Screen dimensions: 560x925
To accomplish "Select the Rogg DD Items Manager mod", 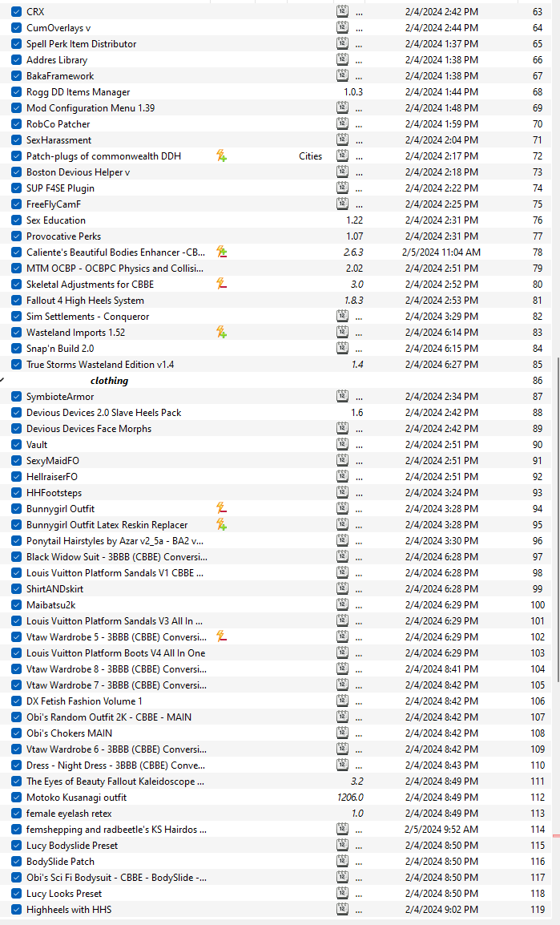I will tap(79, 92).
